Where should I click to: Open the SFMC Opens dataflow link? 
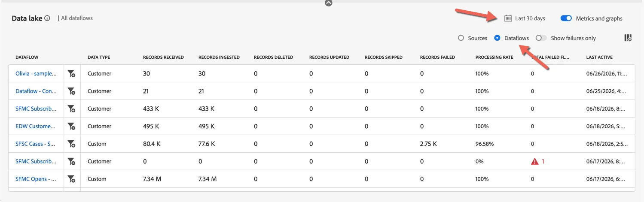point(36,179)
